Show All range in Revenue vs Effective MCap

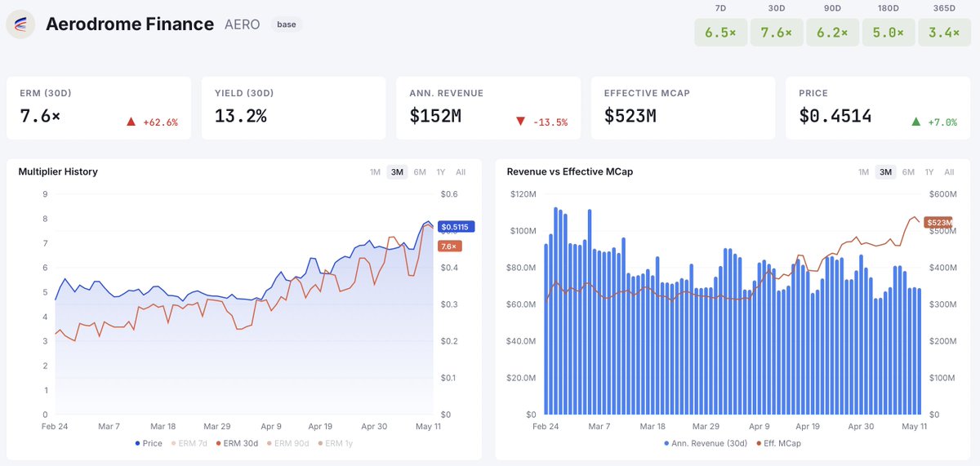(x=949, y=172)
